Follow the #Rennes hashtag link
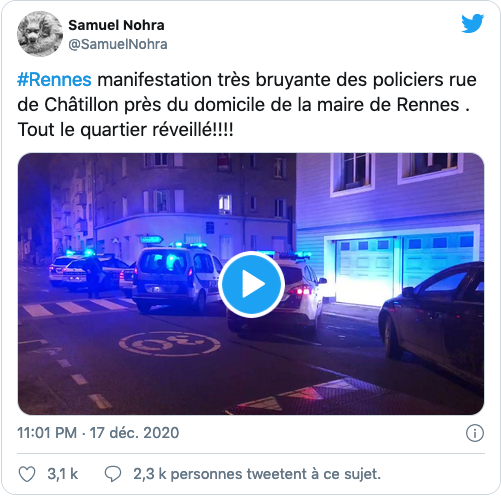Image resolution: width=501 pixels, height=499 pixels. (x=54, y=80)
